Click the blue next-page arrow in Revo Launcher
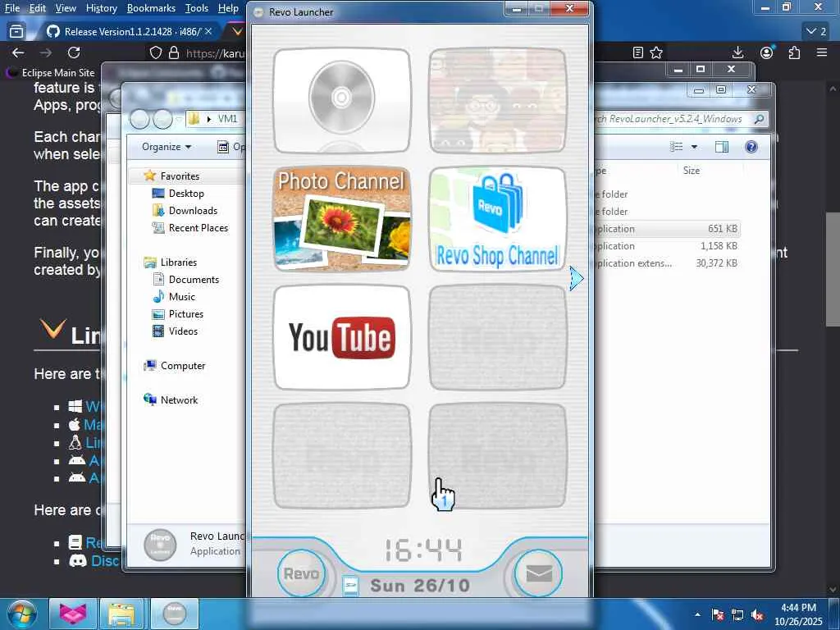This screenshot has width=840, height=630. click(x=577, y=278)
